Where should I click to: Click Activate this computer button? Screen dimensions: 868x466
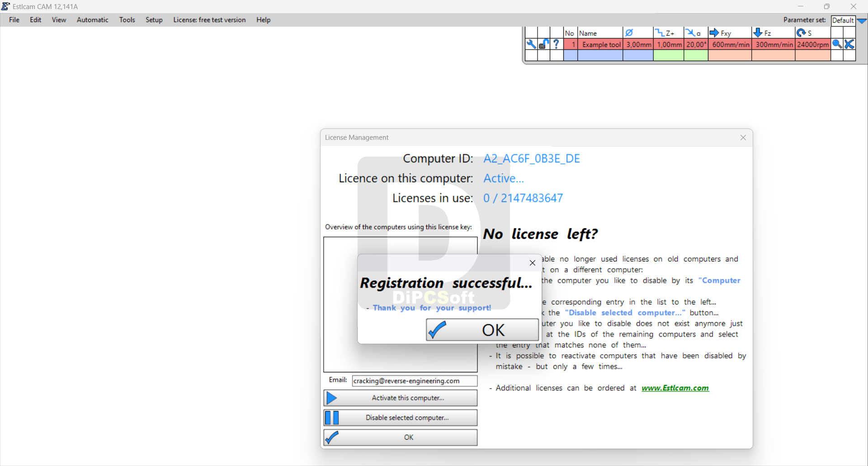tap(400, 398)
